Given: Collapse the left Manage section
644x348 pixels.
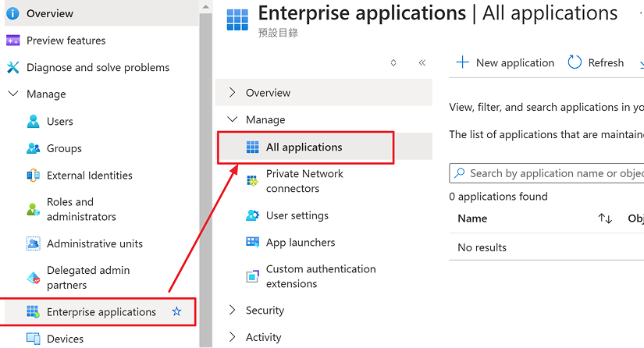Looking at the screenshot, I should click(12, 94).
